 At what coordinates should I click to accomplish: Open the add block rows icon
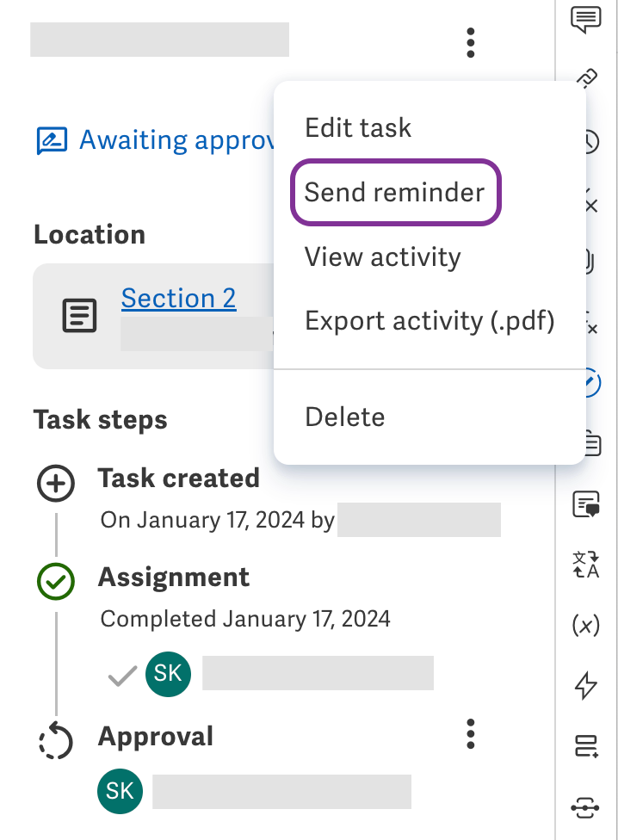pyautogui.click(x=586, y=745)
